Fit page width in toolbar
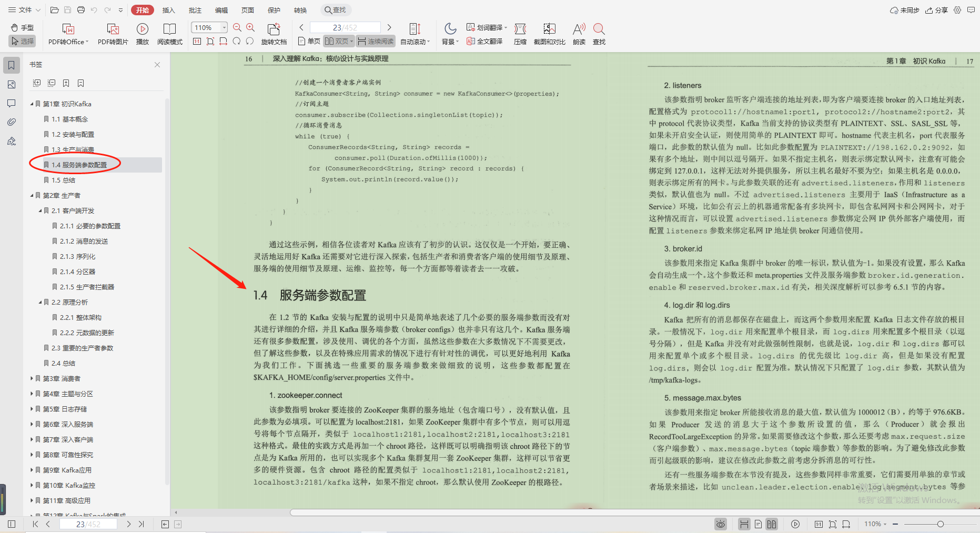This screenshot has height=533, width=980. click(x=224, y=41)
